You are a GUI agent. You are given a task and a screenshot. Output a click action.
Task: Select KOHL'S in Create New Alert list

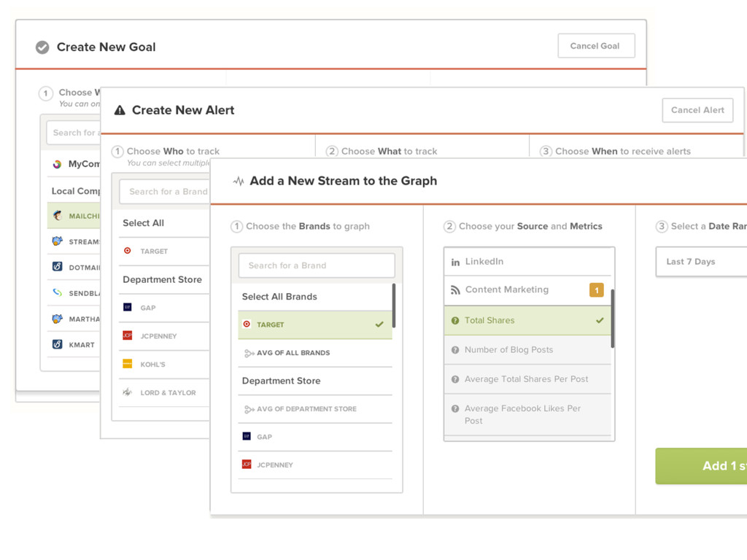click(163, 365)
